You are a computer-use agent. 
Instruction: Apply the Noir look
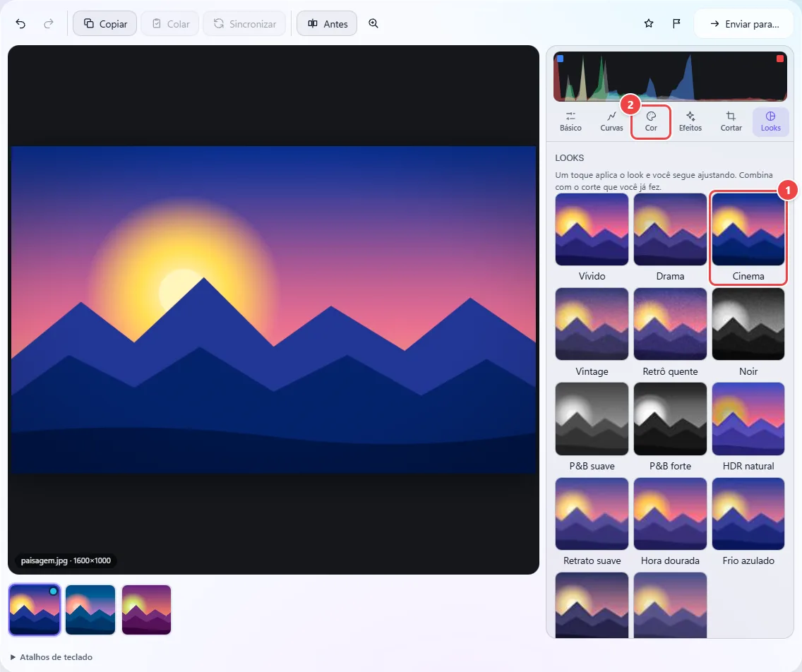(748, 333)
